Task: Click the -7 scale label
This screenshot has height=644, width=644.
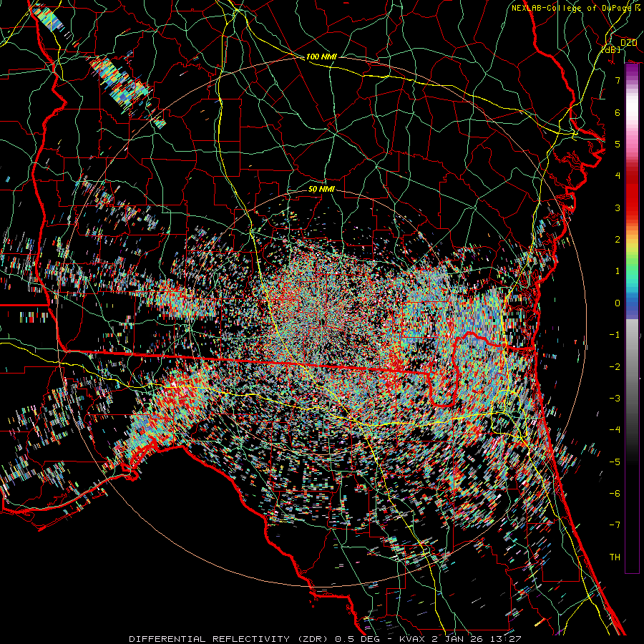Action: (x=615, y=525)
